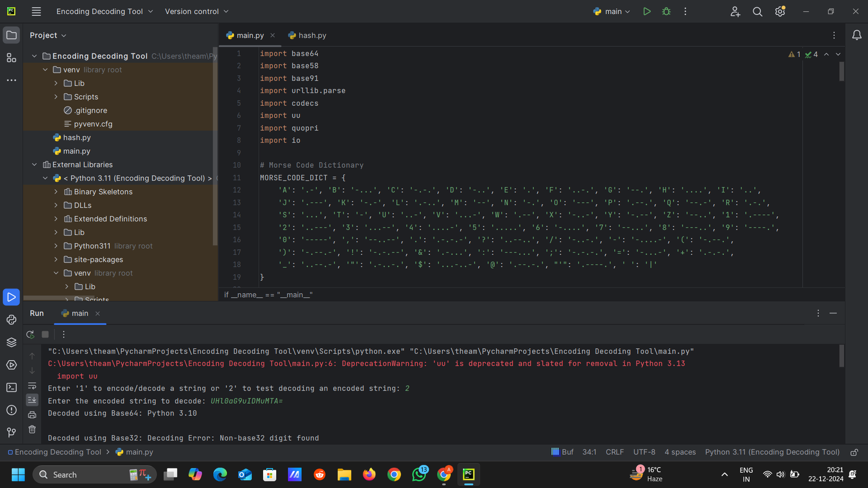Open UTF-8 file encoding selector
Viewport: 868px width, 488px height.
644,452
